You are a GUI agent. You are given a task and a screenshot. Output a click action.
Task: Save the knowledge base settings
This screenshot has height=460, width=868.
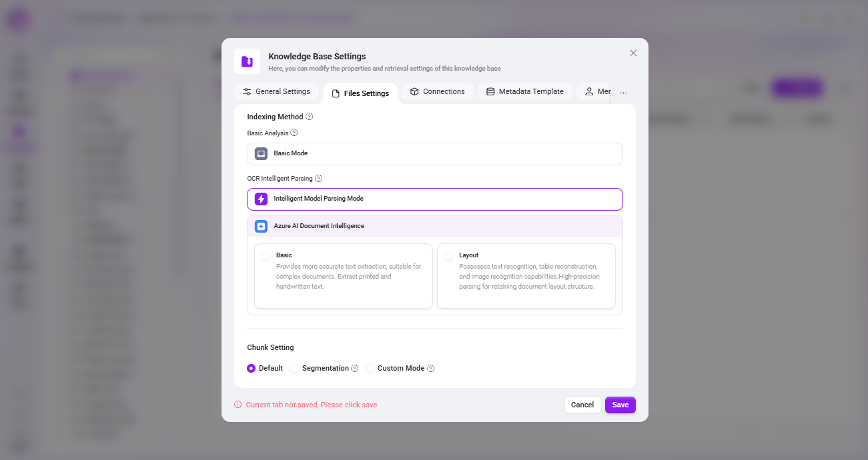(x=620, y=405)
